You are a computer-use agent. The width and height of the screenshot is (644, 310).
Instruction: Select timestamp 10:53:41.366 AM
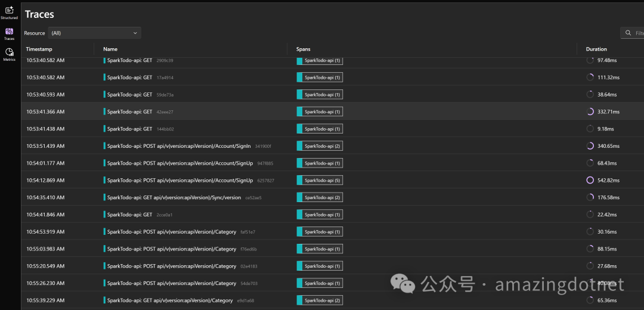point(45,111)
